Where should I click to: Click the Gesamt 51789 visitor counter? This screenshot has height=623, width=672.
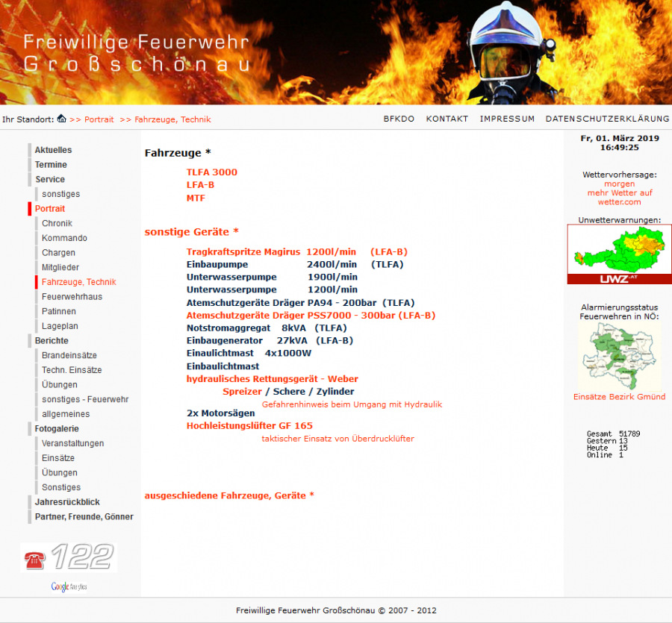[x=613, y=433]
